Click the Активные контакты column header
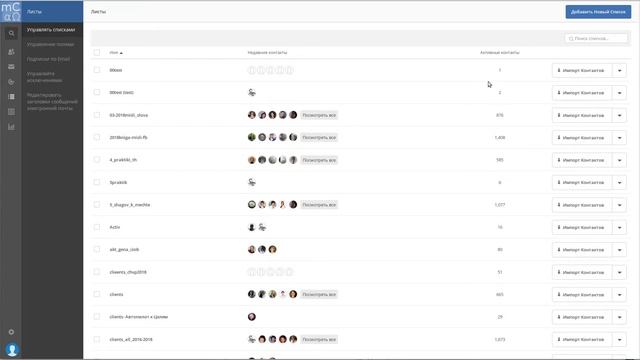This screenshot has height=360, width=640. pos(500,53)
